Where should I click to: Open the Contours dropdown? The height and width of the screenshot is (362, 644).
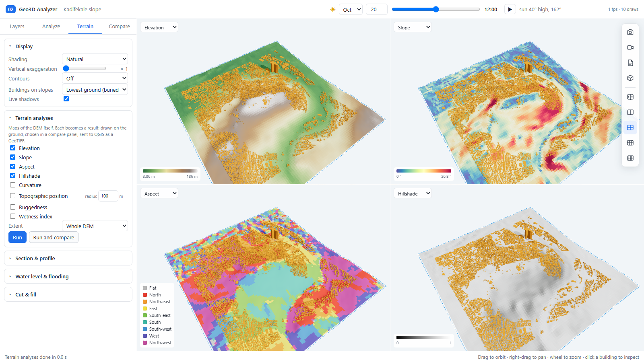coord(95,78)
